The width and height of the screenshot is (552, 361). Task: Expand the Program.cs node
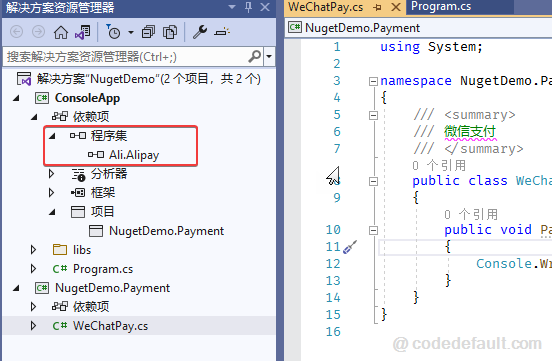[33, 269]
